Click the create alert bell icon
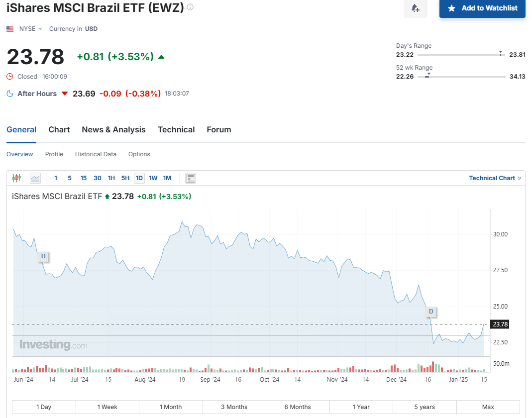Screen dimensions: 532x418 (415, 8)
